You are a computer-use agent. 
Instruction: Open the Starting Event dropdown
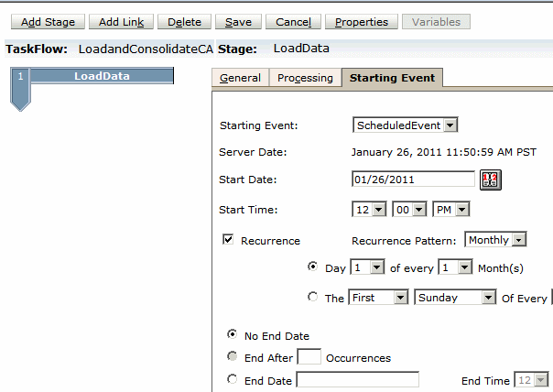coord(405,125)
